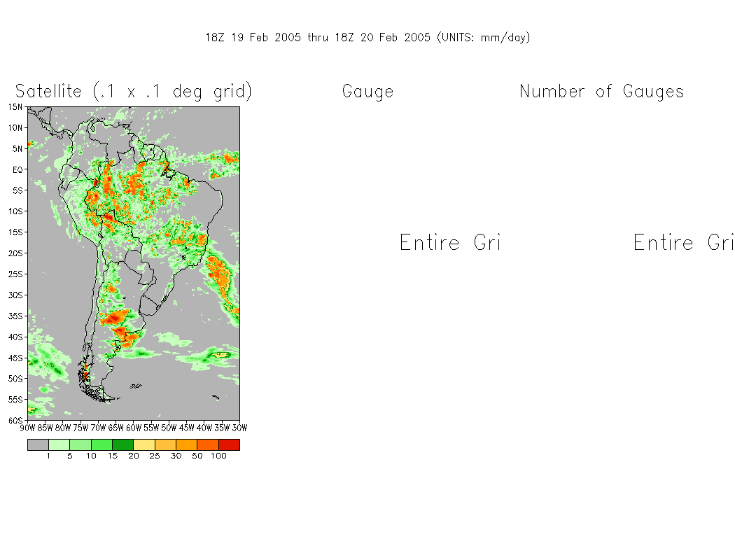Image resolution: width=735 pixels, height=560 pixels.
Task: Click the '10N' latitude label
Action: [15, 128]
